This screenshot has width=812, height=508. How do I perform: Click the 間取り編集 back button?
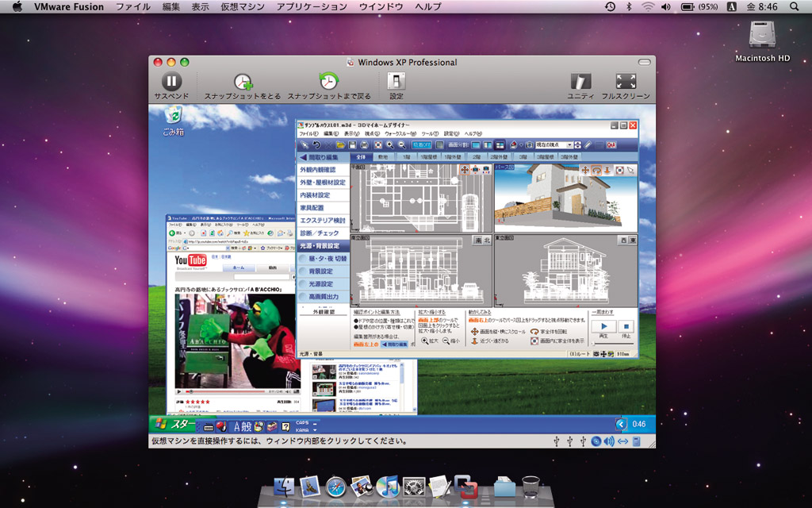tap(324, 157)
